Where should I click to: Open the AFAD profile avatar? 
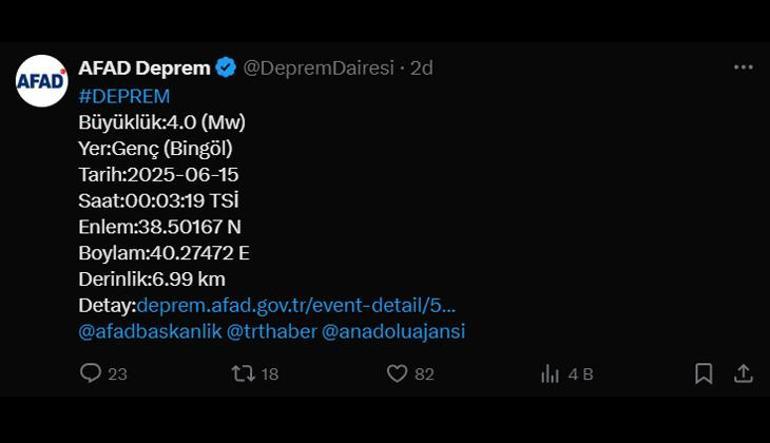pyautogui.click(x=42, y=81)
